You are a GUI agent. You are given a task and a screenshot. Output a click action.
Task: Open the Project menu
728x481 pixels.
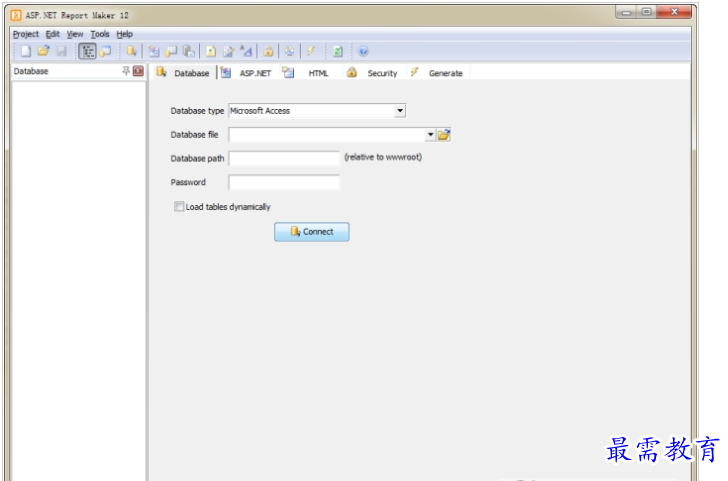pos(26,34)
